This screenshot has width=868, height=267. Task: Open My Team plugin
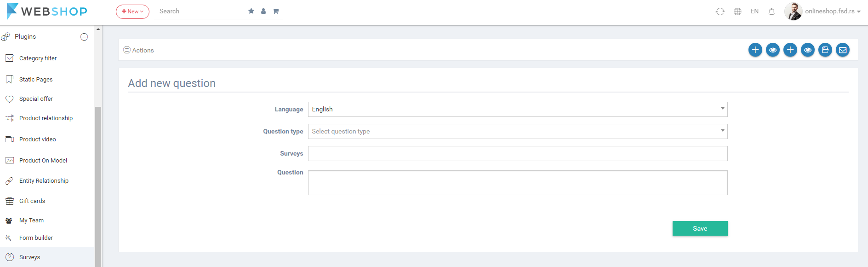click(31, 220)
